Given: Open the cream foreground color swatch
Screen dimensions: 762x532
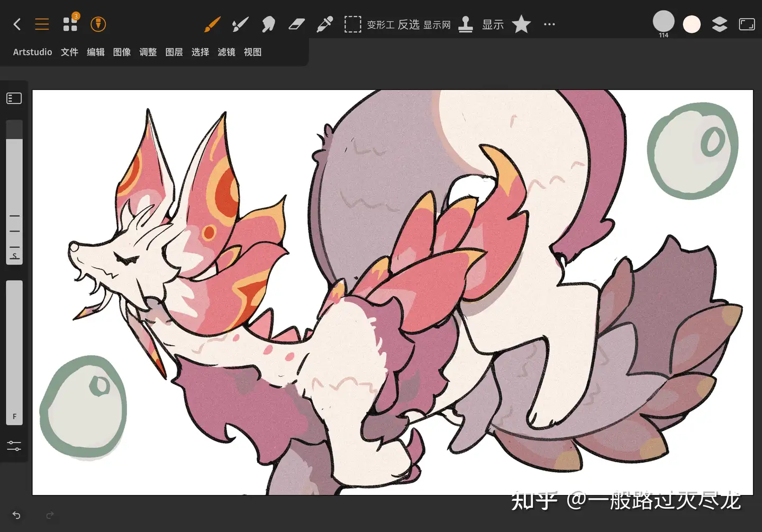Looking at the screenshot, I should (692, 24).
